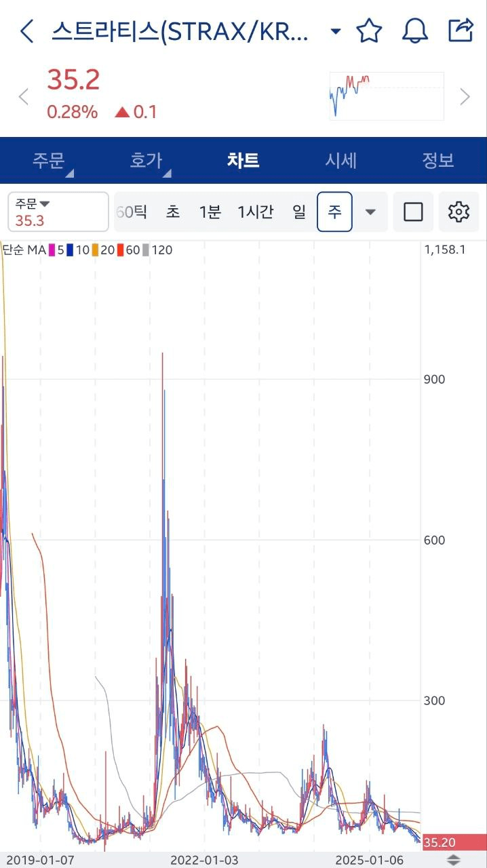
Task: Go to previous coin with left arrow
Action: (24, 97)
